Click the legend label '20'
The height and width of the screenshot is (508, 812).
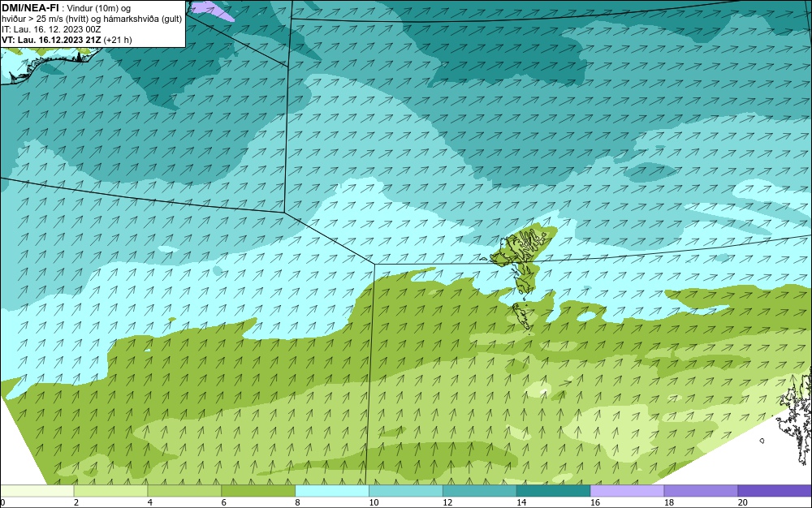pos(743,502)
